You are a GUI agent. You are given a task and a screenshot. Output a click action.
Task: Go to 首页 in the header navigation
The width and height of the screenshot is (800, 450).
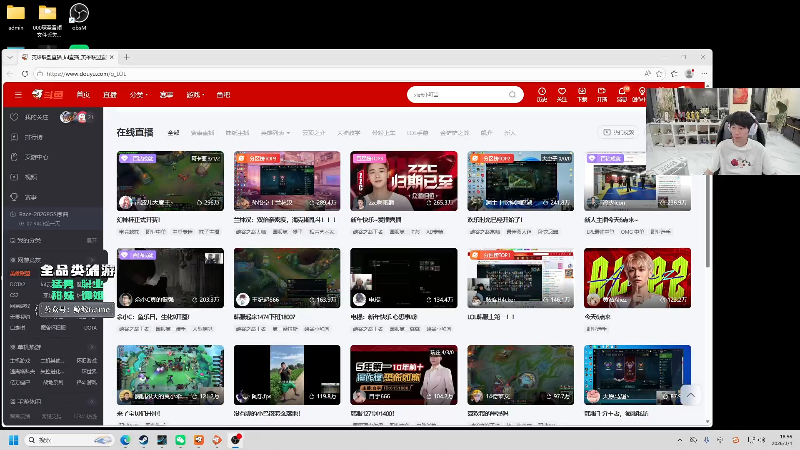pos(83,95)
